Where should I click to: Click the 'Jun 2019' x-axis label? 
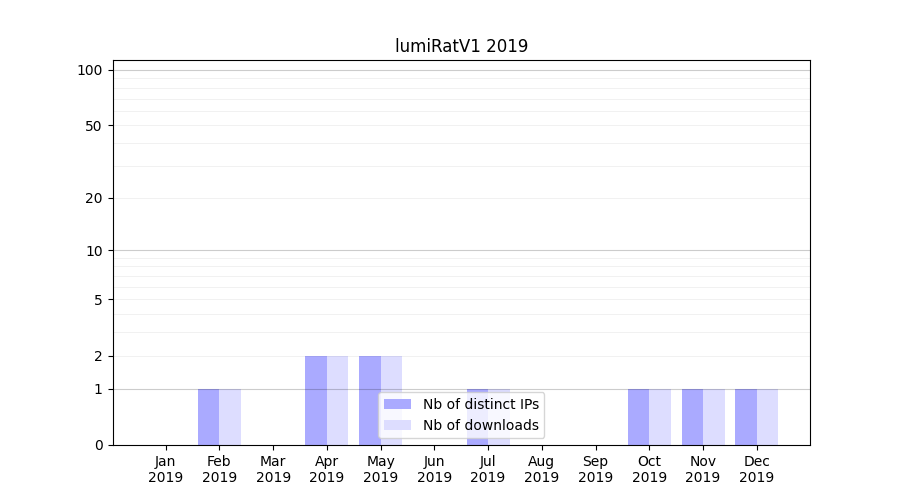[434, 469]
